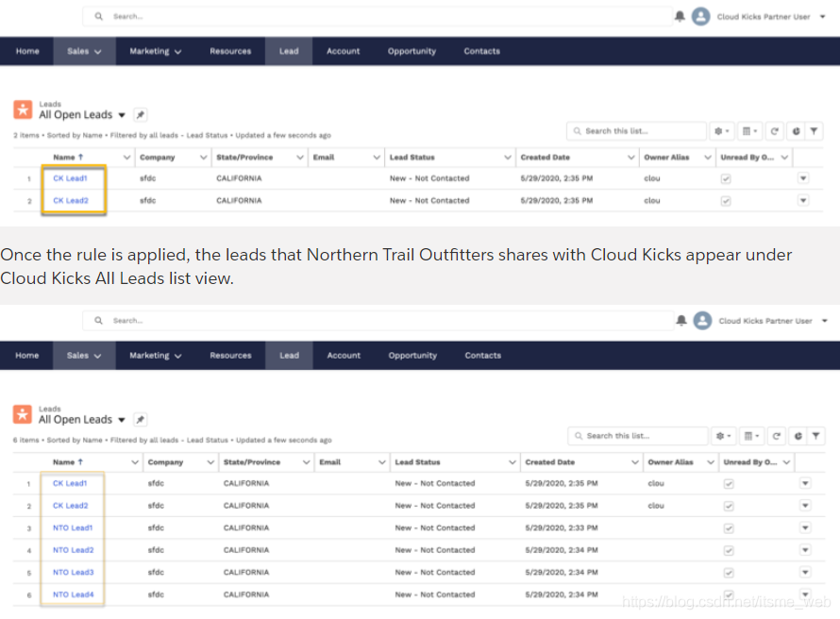
Task: Open the NTO Lead1 record link
Action: (73, 528)
